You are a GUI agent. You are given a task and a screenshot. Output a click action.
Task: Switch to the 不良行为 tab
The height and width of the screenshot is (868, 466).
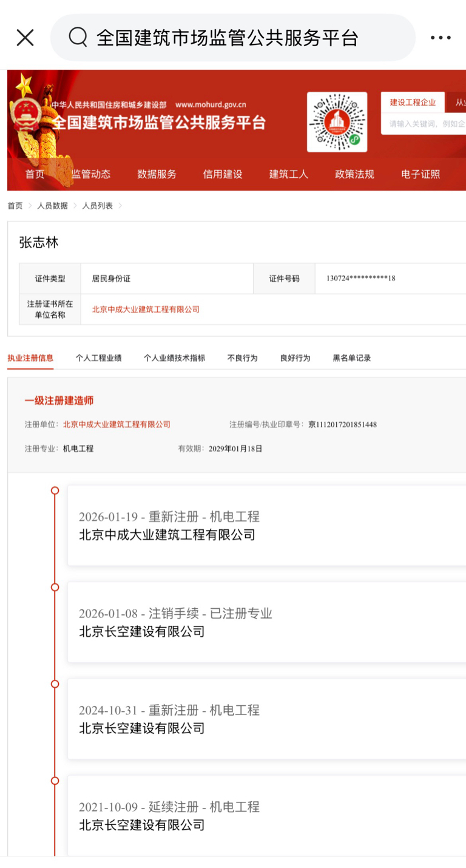coord(242,358)
